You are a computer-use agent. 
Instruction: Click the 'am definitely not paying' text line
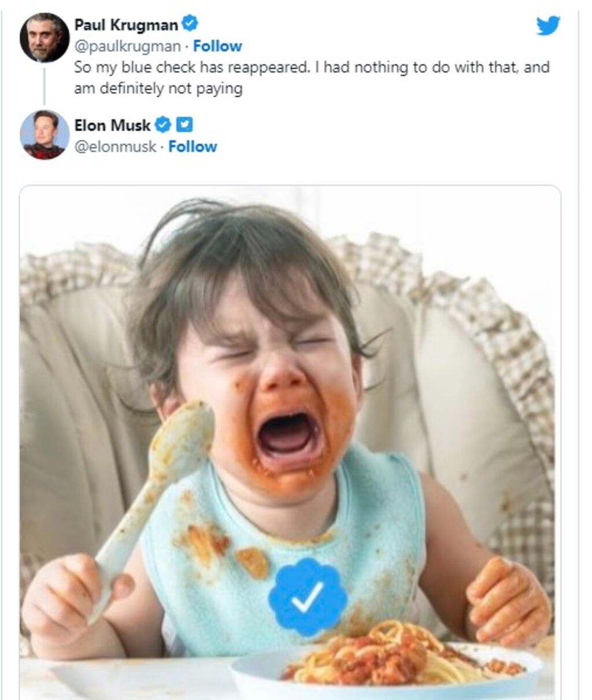(158, 89)
